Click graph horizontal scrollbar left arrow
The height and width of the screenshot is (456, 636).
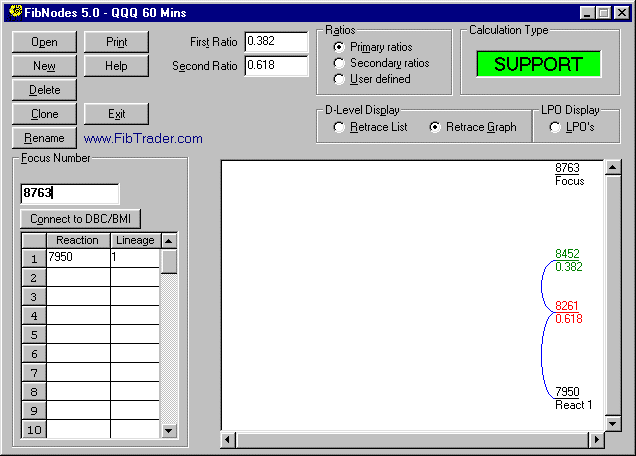(228, 440)
